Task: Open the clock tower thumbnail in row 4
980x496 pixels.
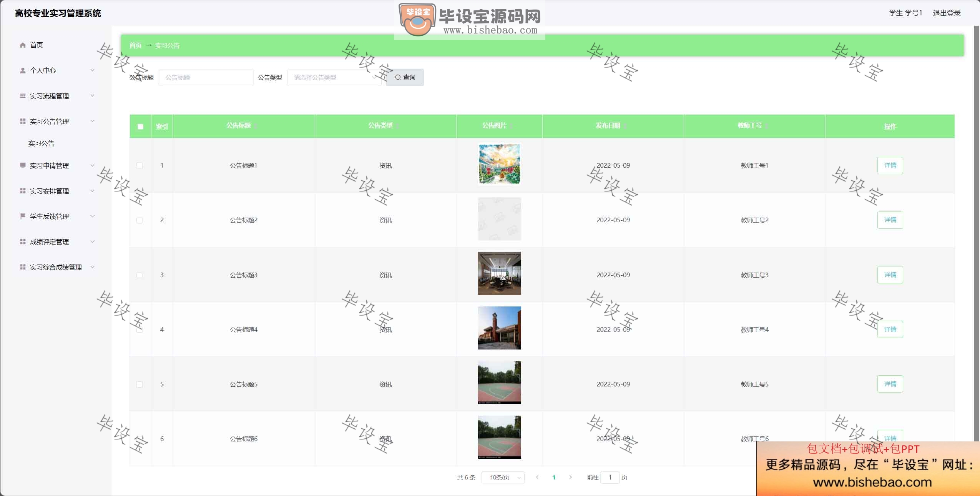Action: click(x=499, y=328)
